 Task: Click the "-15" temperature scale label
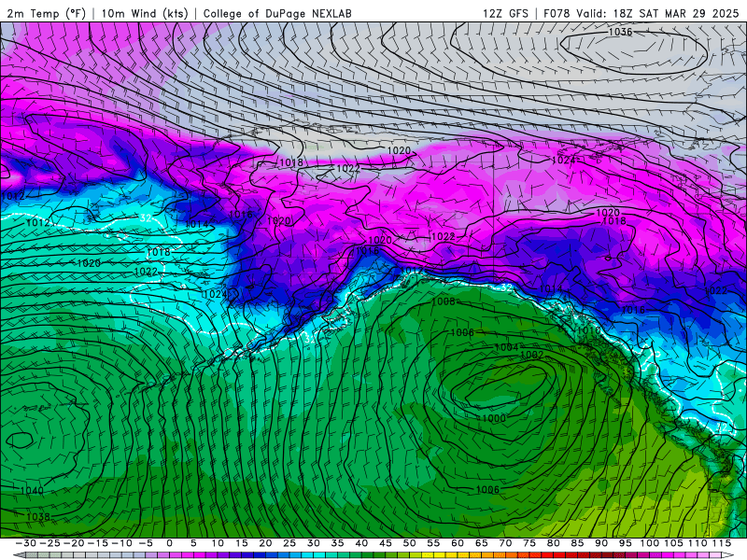point(97,543)
